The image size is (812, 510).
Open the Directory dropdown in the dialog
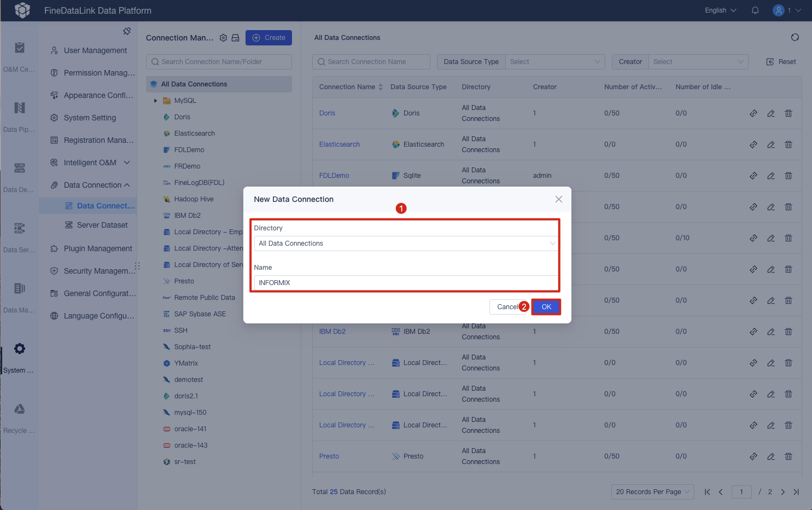405,243
